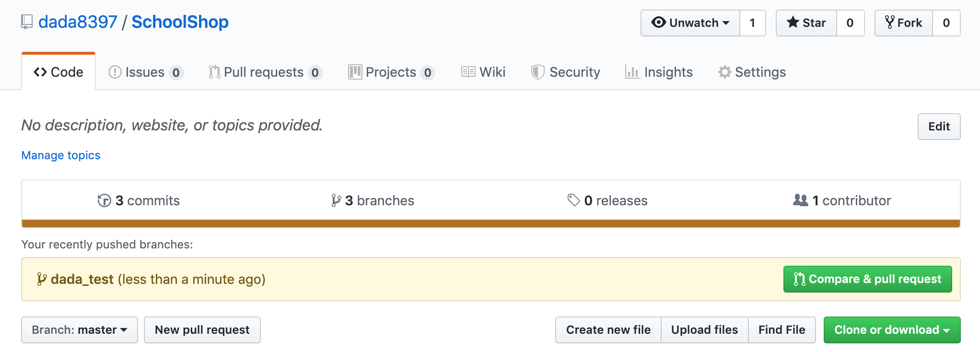Open the Pull requests tab
The height and width of the screenshot is (352, 980).
pos(265,72)
